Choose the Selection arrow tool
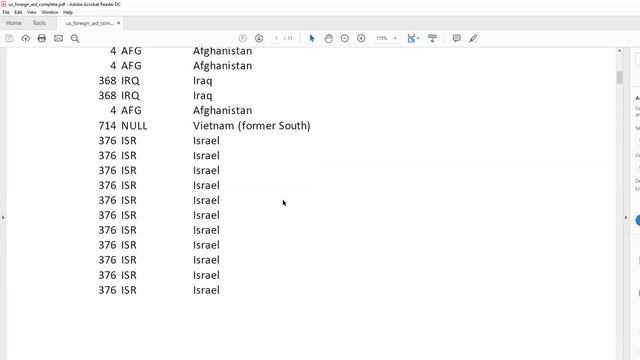This screenshot has width=640, height=360. (312, 38)
